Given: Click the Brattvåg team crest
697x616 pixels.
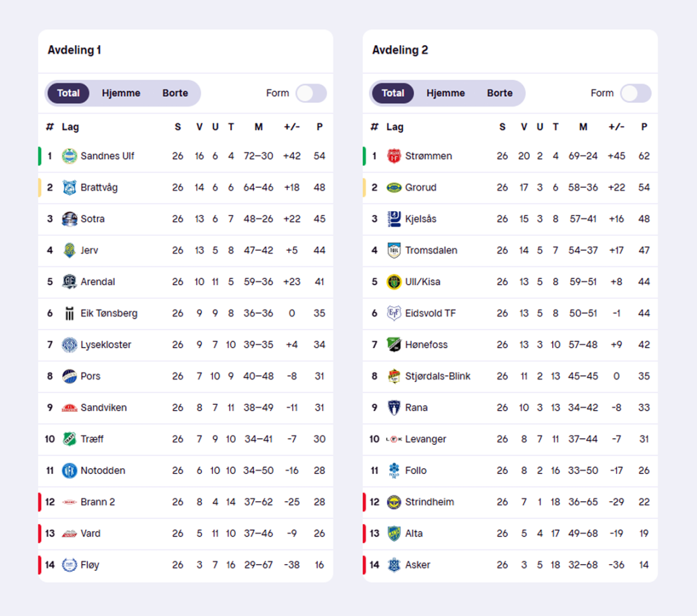Looking at the screenshot, I should pyautogui.click(x=69, y=188).
